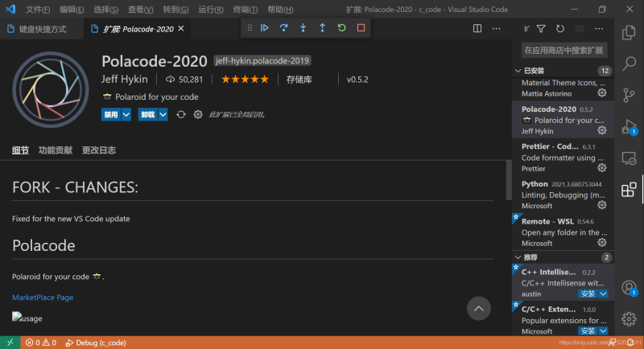
Task: Open the Manage gear in activity bar
Action: [629, 318]
